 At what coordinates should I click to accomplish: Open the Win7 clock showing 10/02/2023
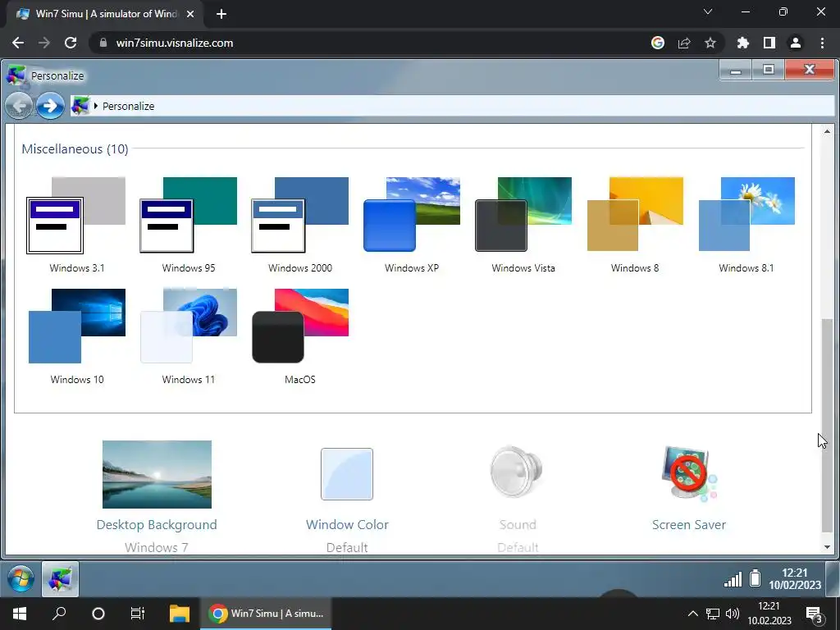tap(794, 579)
